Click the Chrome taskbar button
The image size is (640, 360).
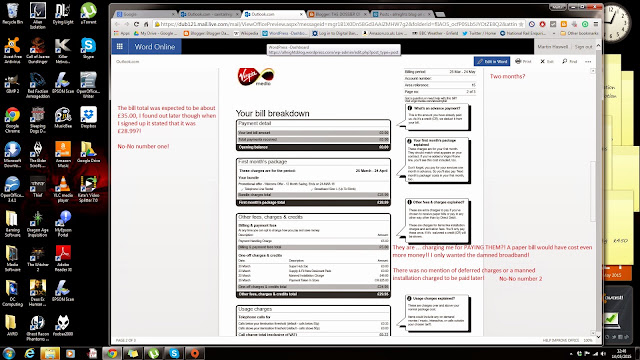point(111,353)
